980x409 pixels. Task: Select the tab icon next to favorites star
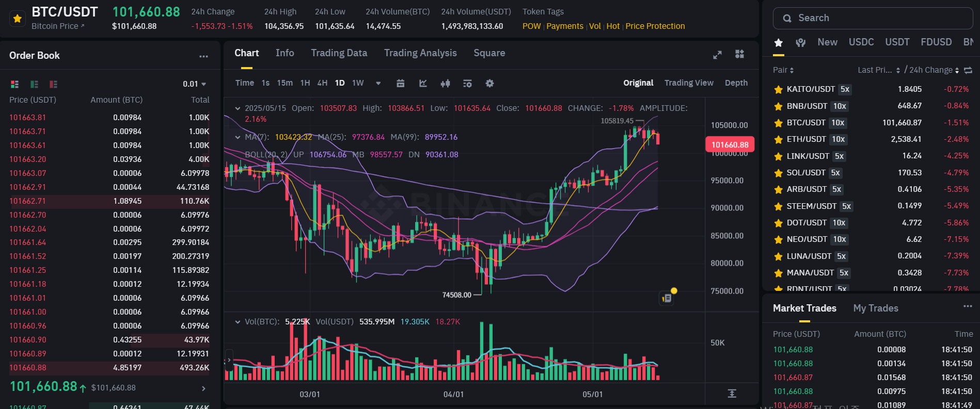[801, 43]
